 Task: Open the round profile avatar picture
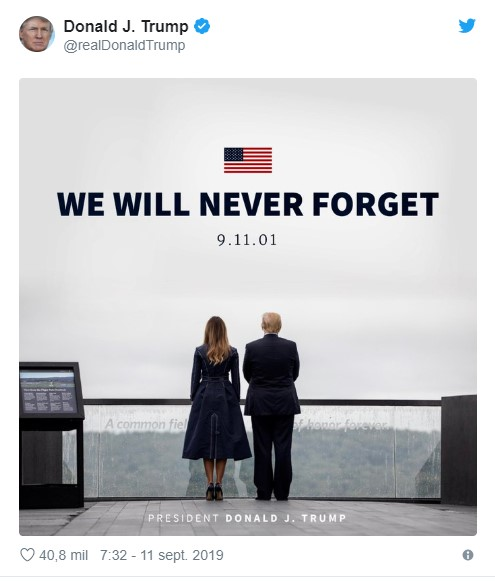pyautogui.click(x=37, y=34)
